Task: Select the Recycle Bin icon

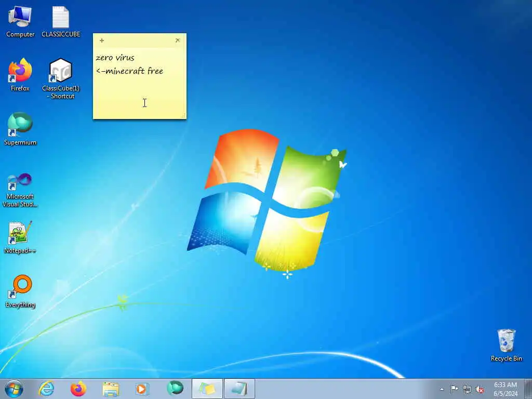Action: click(506, 345)
